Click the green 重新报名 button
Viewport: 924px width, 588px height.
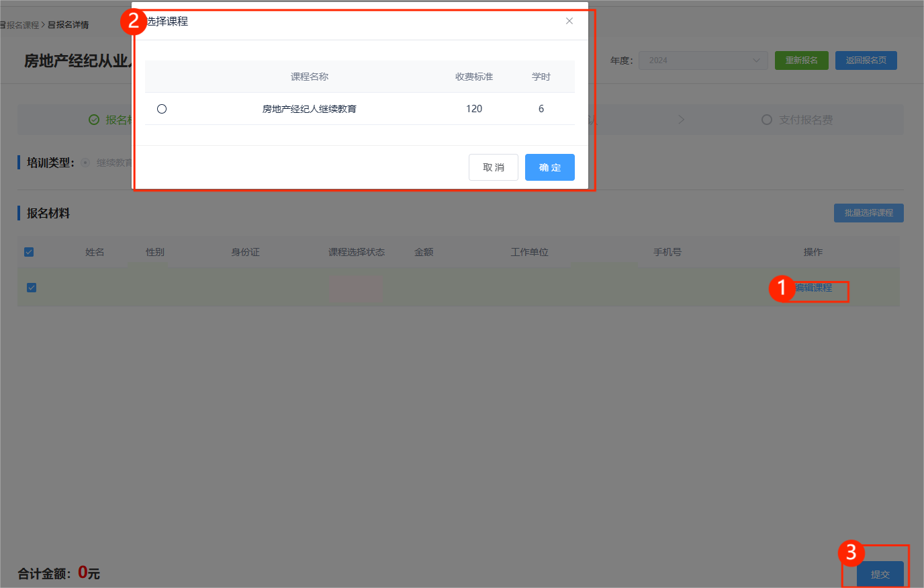pyautogui.click(x=801, y=60)
